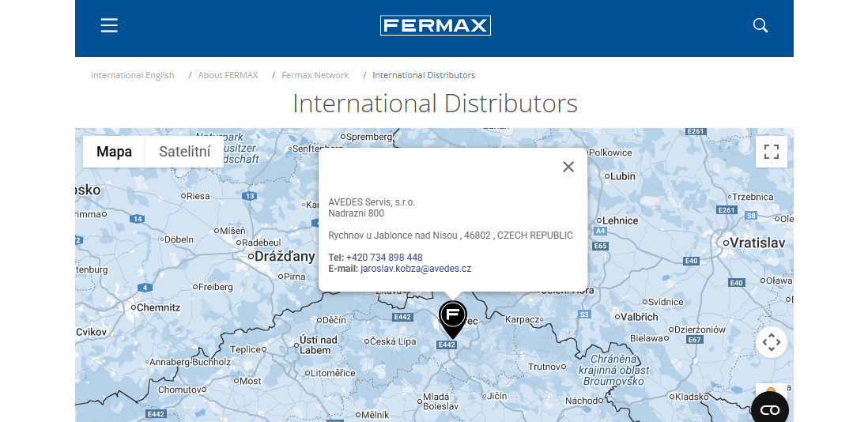Click the Riesa map label
The image size is (868, 422).
(198, 196)
